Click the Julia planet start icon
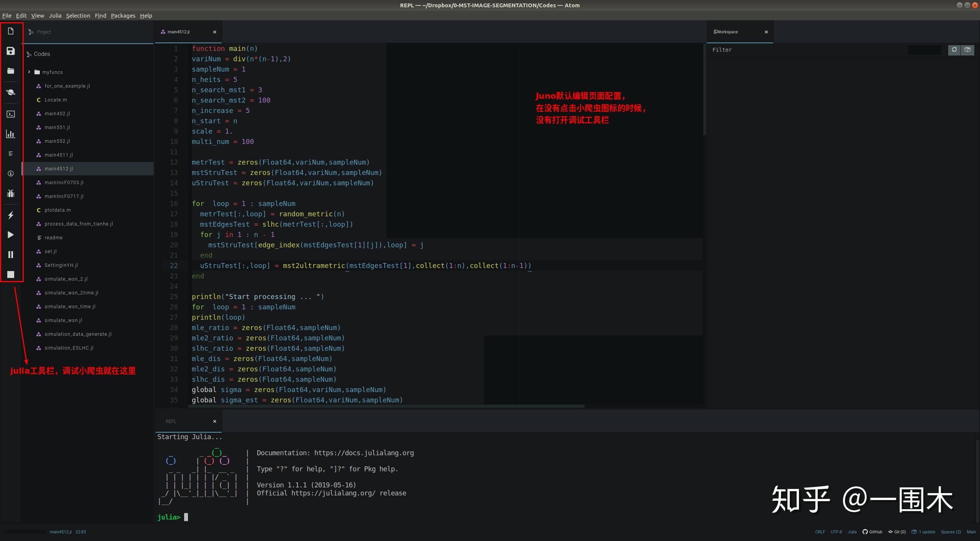 [x=11, y=92]
